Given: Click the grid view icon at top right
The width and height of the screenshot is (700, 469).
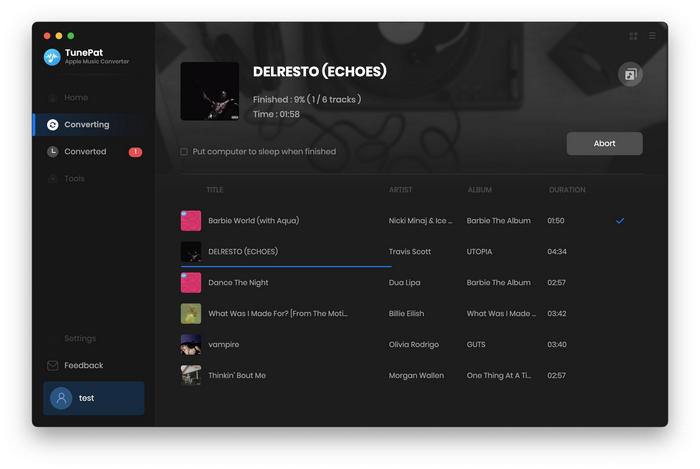Looking at the screenshot, I should [x=633, y=36].
